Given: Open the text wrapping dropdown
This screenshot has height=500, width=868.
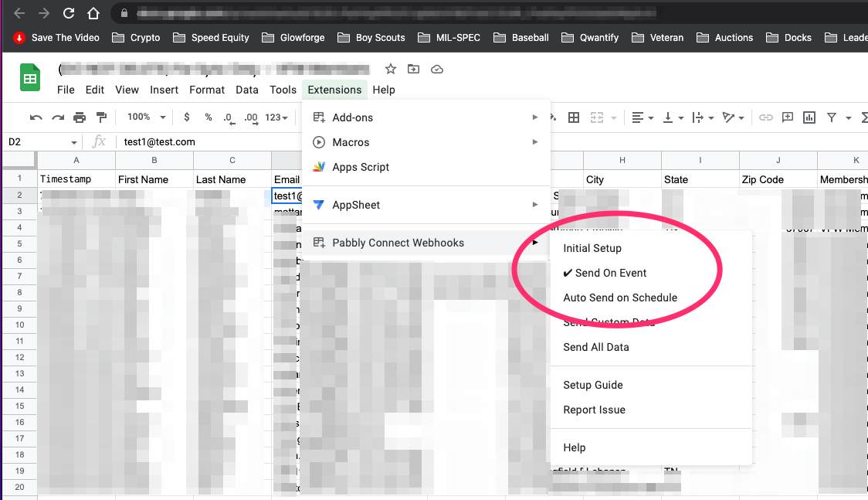Looking at the screenshot, I should coord(703,117).
